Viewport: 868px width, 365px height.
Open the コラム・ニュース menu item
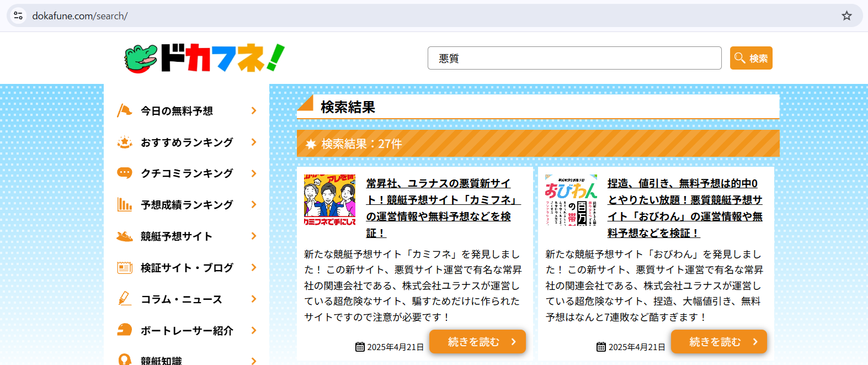click(x=181, y=299)
